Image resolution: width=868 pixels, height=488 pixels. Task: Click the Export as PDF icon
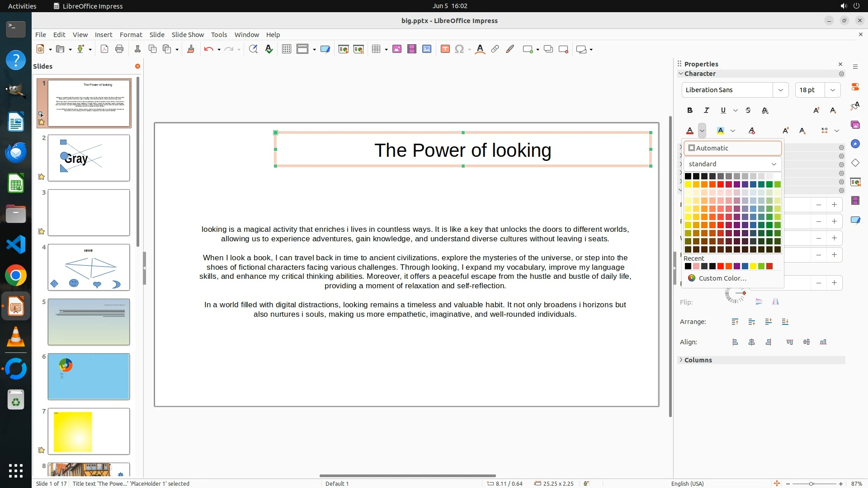point(104,49)
